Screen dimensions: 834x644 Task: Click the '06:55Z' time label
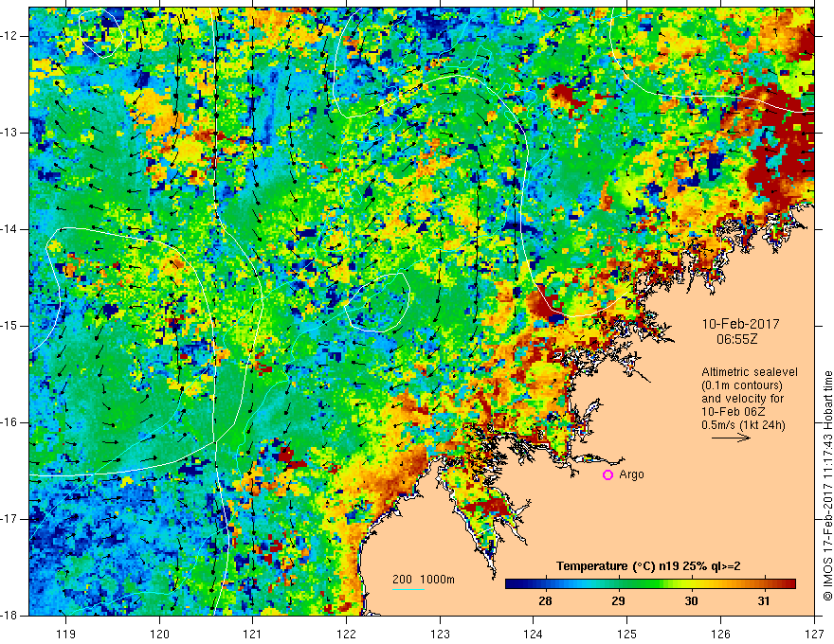click(x=736, y=339)
